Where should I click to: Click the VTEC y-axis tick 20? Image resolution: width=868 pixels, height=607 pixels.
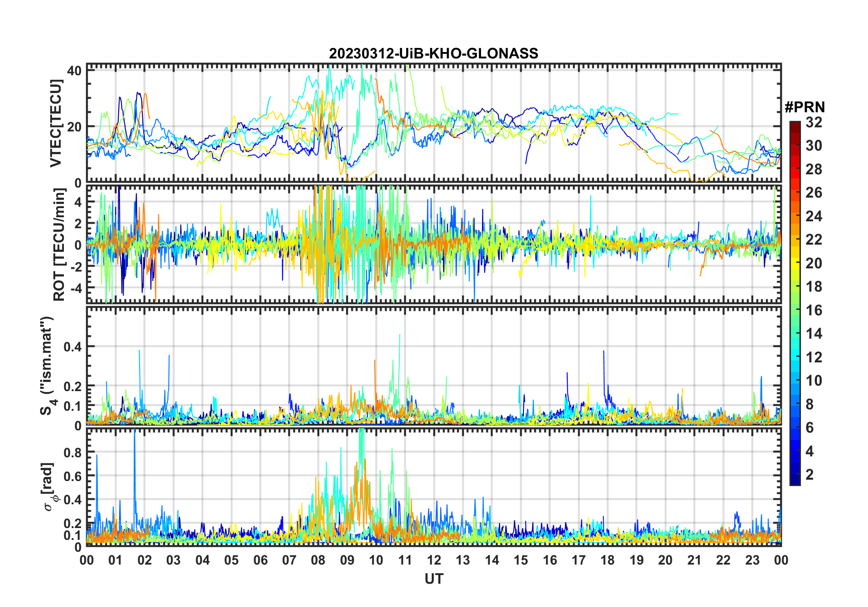coord(74,127)
